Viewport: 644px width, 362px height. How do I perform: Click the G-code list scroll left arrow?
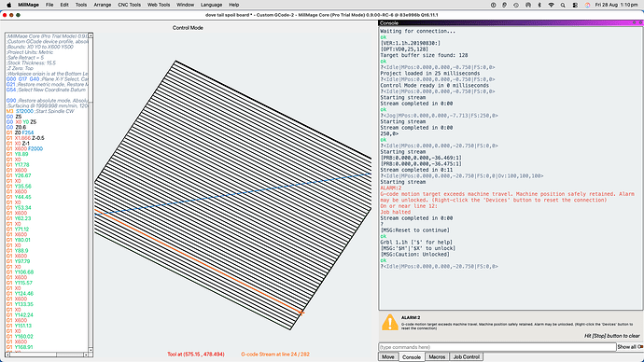pyautogui.click(x=7, y=355)
